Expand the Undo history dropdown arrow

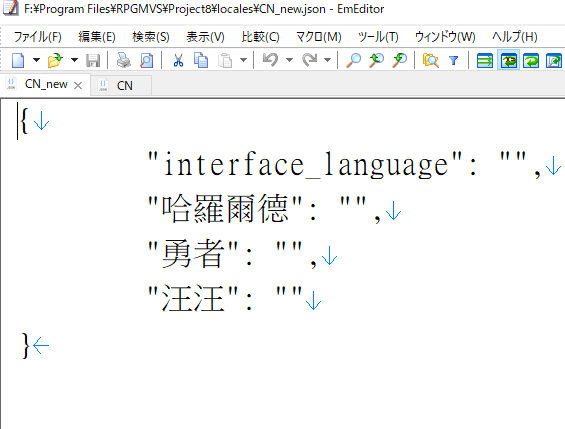[289, 60]
